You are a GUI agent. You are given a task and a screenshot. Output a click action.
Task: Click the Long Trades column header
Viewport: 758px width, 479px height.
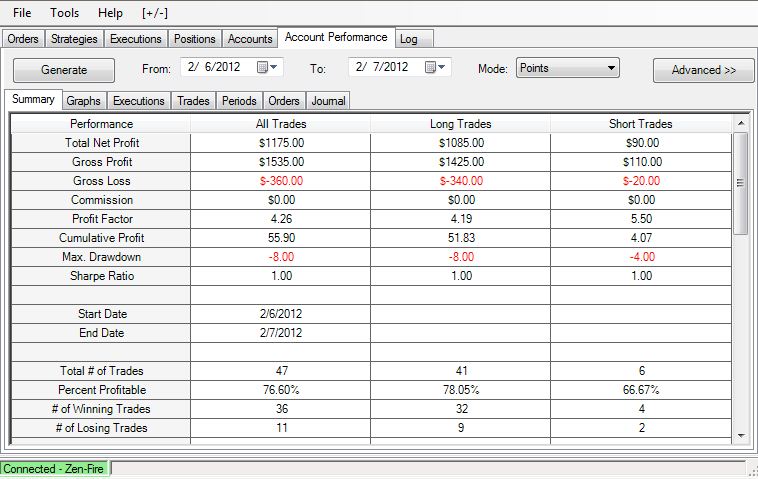click(461, 124)
